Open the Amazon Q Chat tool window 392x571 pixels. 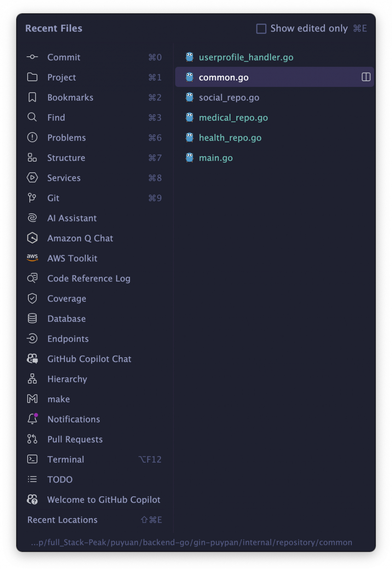pyautogui.click(x=80, y=238)
